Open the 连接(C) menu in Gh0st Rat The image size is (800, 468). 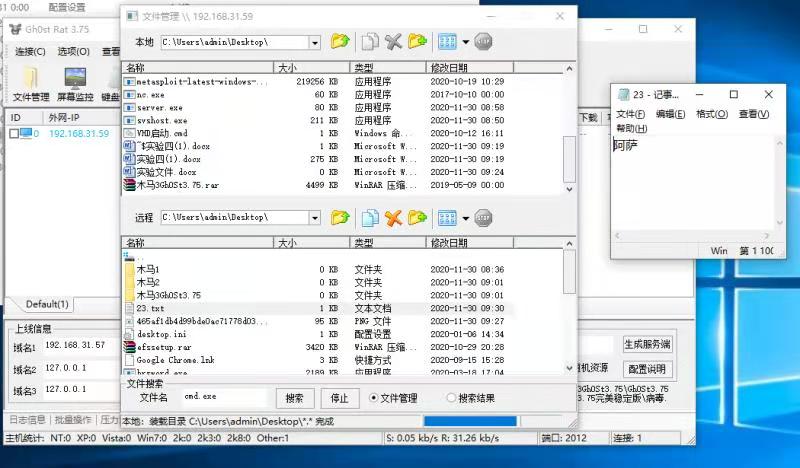point(30,52)
